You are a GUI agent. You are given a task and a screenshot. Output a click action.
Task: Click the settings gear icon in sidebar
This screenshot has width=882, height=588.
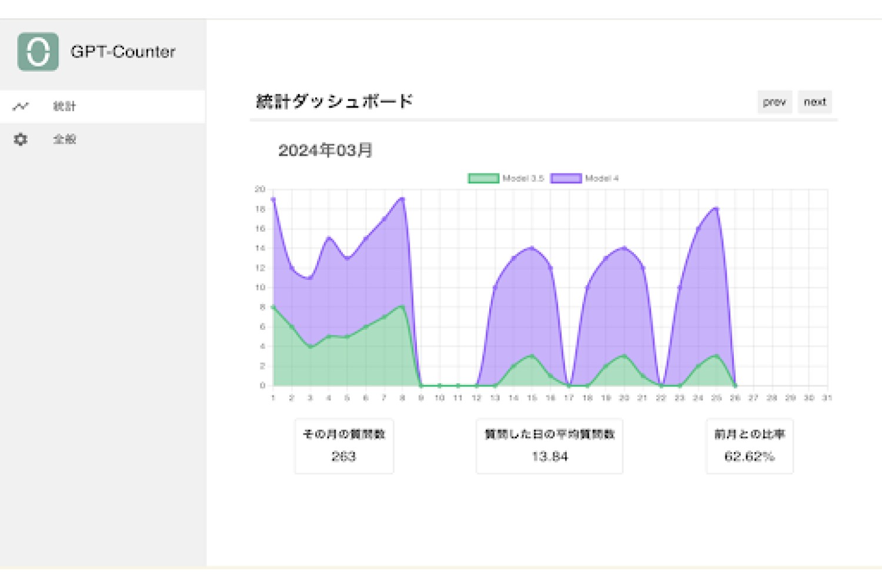[x=21, y=139]
